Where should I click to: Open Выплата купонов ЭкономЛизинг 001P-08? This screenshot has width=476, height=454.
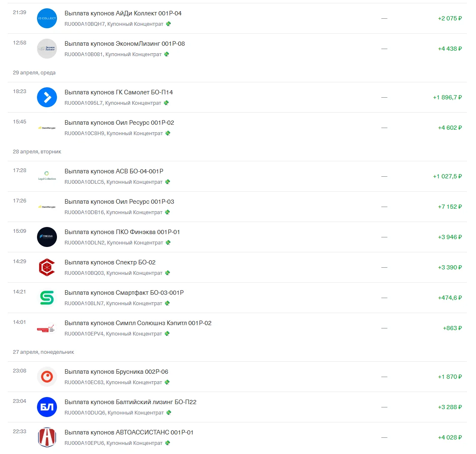124,44
